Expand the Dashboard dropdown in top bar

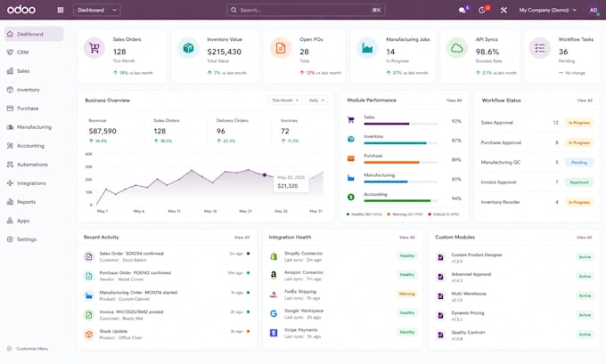coord(96,10)
